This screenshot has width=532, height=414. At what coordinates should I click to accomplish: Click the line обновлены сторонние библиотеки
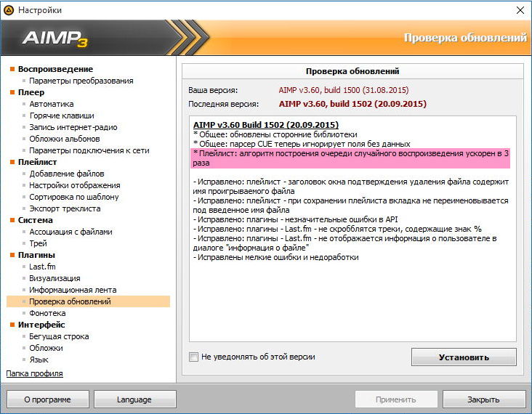tap(275, 134)
